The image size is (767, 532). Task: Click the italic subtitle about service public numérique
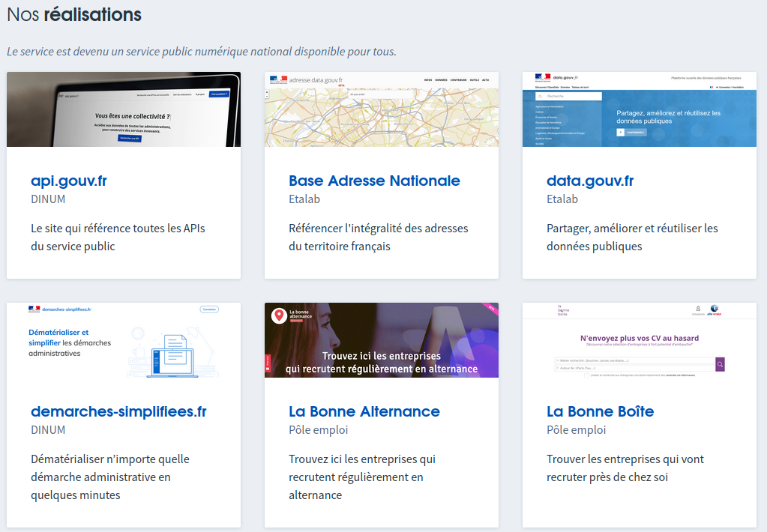[202, 52]
